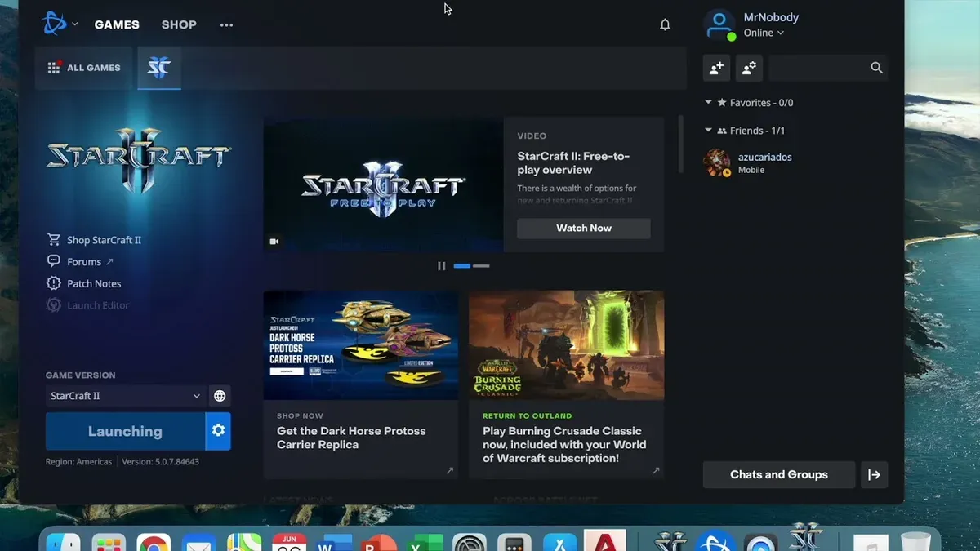
Task: Open the Battle.net logo dropdown arrow
Action: (75, 24)
